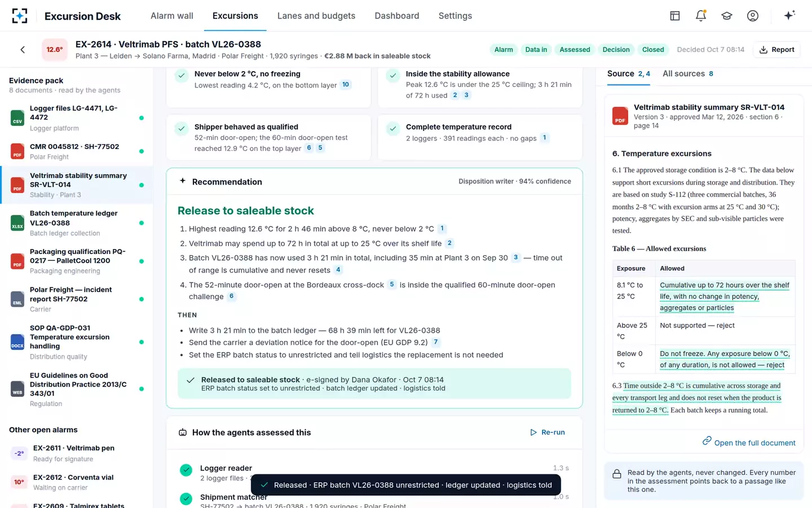Image resolution: width=812 pixels, height=508 pixels.
Task: Click the Decision status pill
Action: 616,50
